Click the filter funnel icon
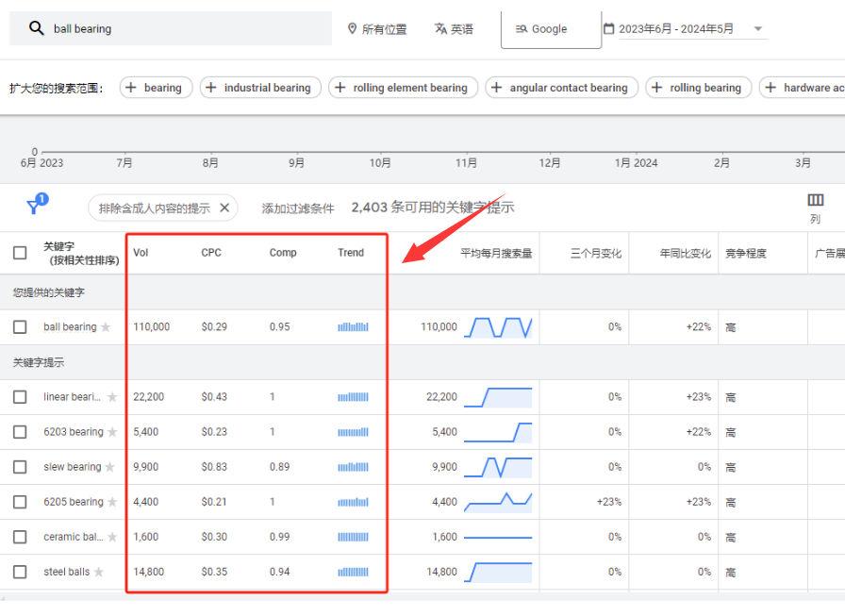This screenshot has width=845, height=616. coord(35,208)
